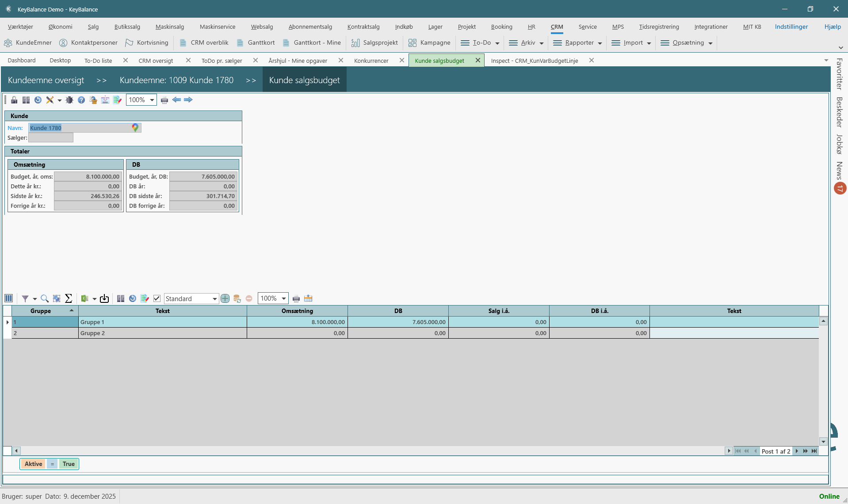The height and width of the screenshot is (504, 848).
Task: Click the map pin icon beside Kunde 1780
Action: [135, 128]
